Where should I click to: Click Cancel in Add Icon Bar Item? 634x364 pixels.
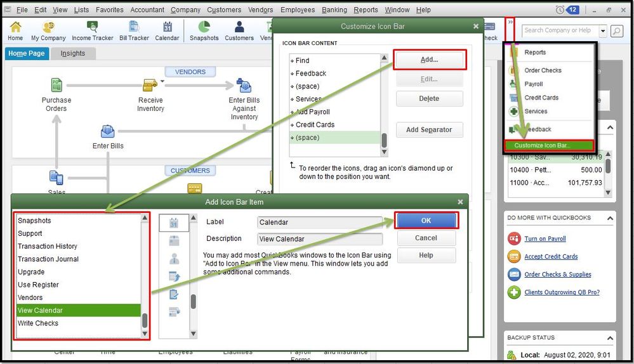coord(426,238)
